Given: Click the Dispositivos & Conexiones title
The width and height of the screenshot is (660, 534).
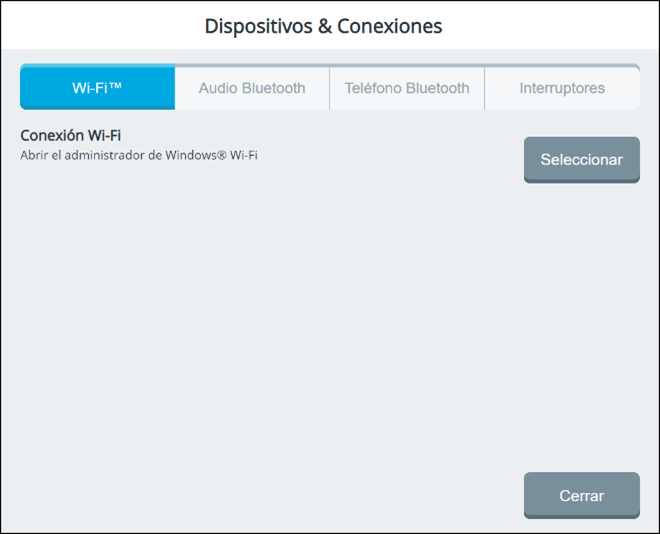Looking at the screenshot, I should pyautogui.click(x=323, y=26).
